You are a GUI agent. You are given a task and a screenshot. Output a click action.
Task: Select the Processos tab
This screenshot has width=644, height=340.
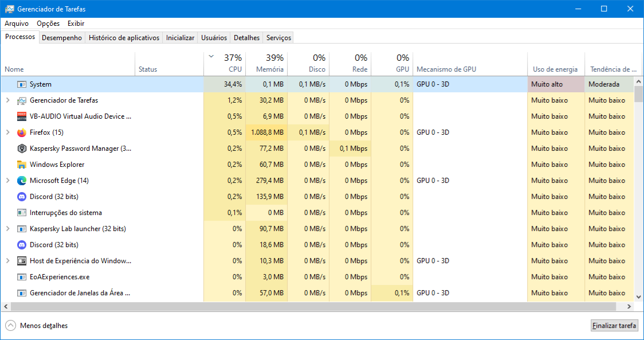[20, 37]
